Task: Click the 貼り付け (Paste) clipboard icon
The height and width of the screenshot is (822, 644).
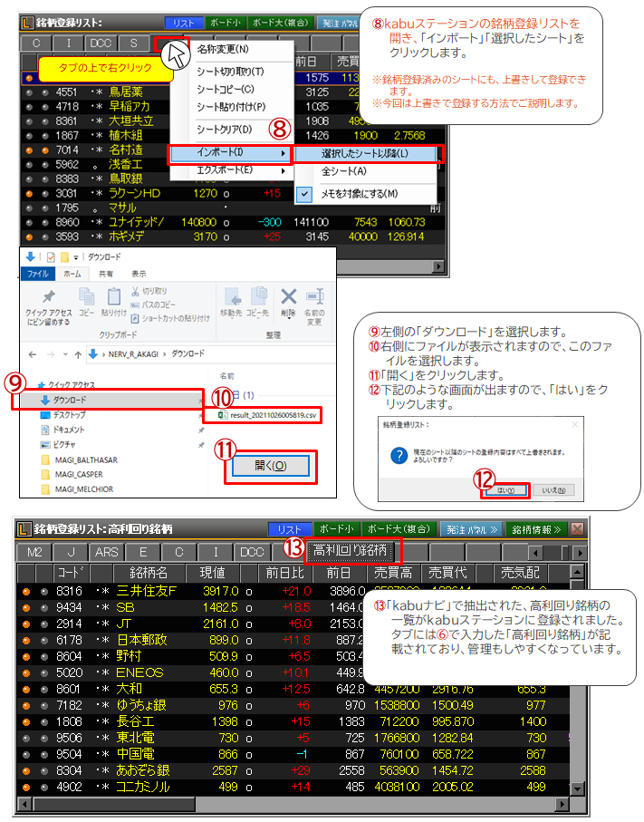Action: (114, 296)
